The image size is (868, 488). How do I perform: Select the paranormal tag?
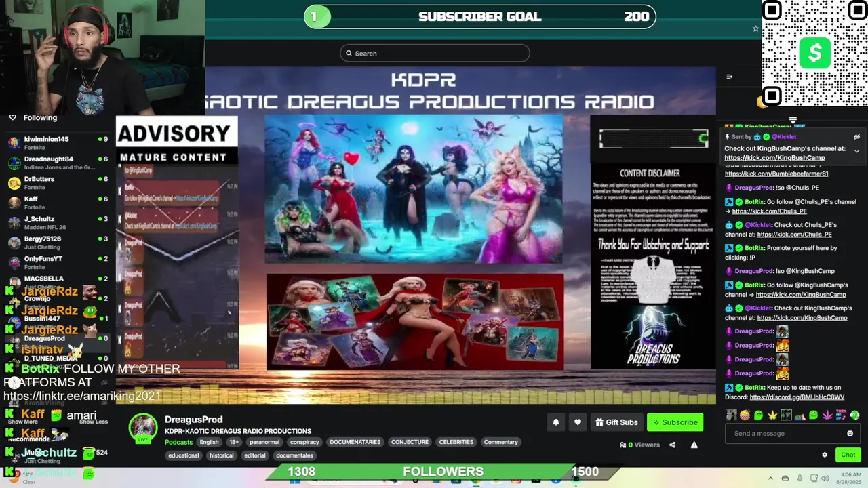(264, 442)
